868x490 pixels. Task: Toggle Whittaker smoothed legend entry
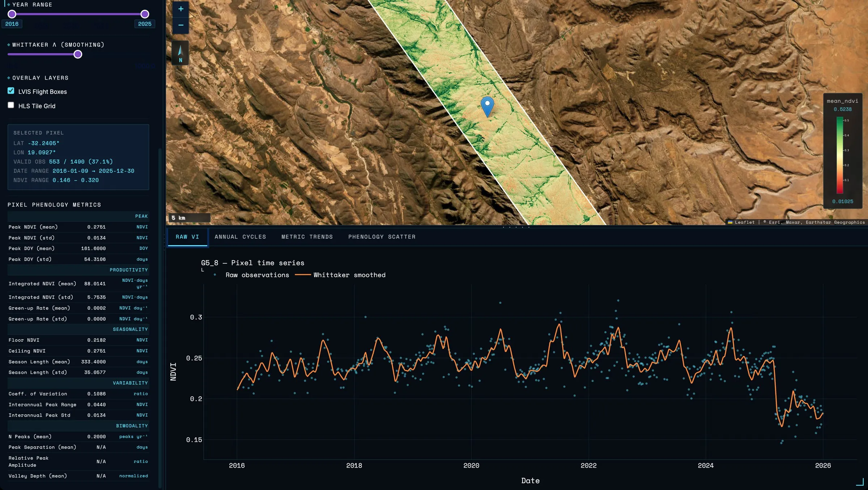coord(341,275)
